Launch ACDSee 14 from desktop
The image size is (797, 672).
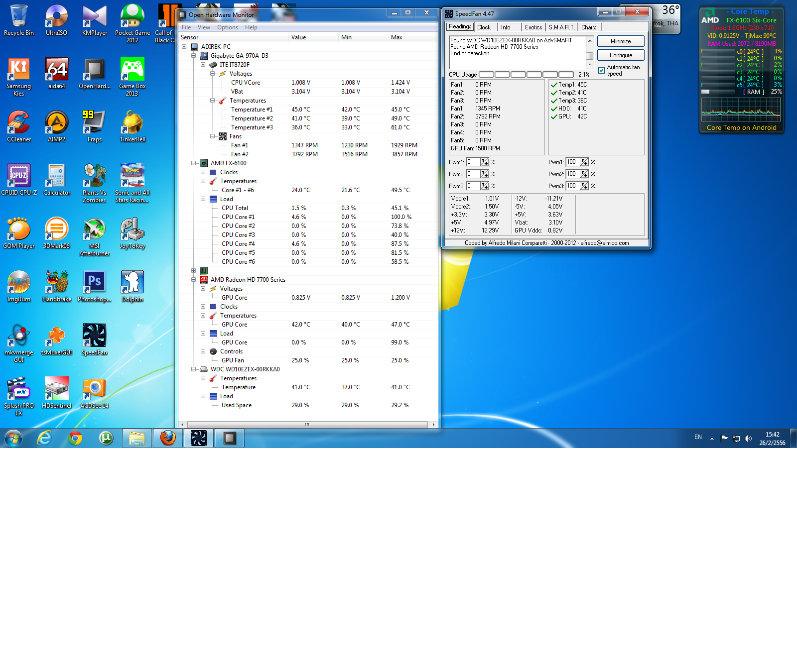(x=95, y=393)
